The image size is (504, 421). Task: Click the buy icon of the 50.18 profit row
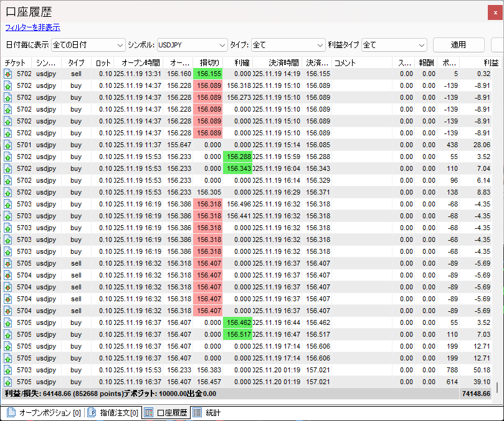pyautogui.click(x=8, y=370)
